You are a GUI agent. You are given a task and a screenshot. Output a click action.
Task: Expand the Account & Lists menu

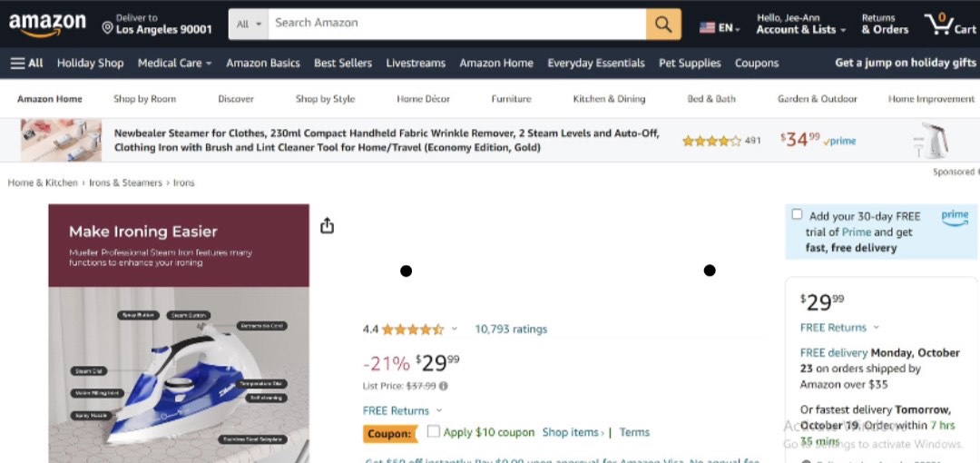(x=800, y=29)
